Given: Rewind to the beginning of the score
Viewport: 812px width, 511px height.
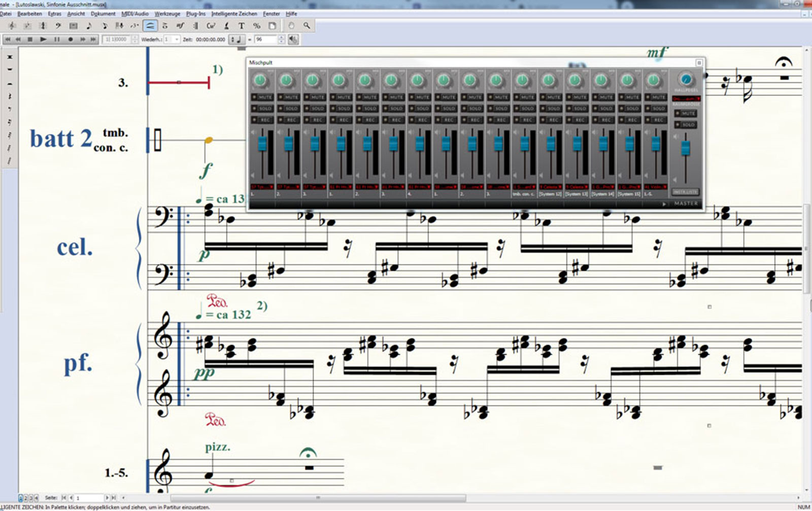Looking at the screenshot, I should click(x=8, y=40).
